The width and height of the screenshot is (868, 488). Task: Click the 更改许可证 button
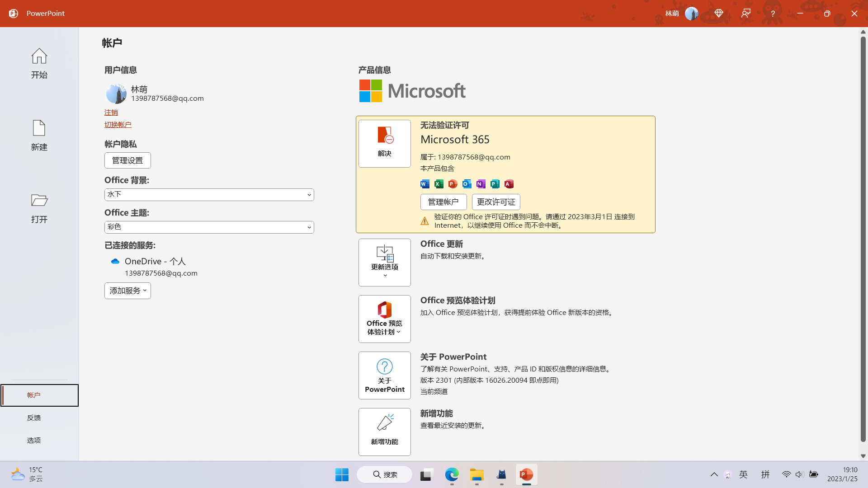[496, 202]
